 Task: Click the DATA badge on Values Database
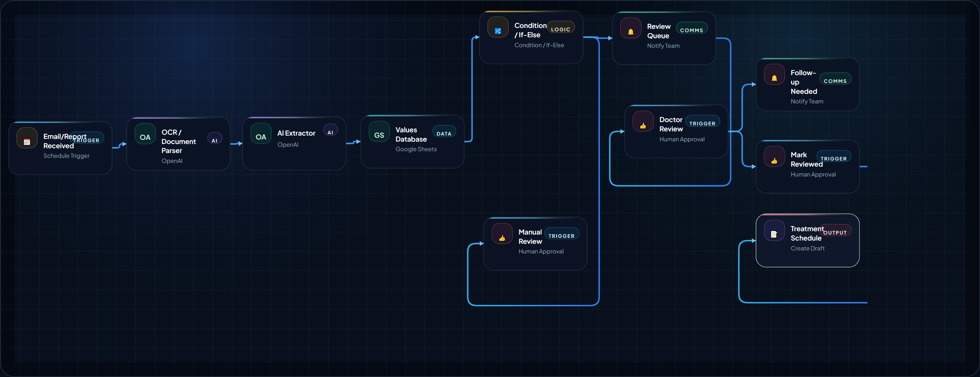tap(444, 131)
